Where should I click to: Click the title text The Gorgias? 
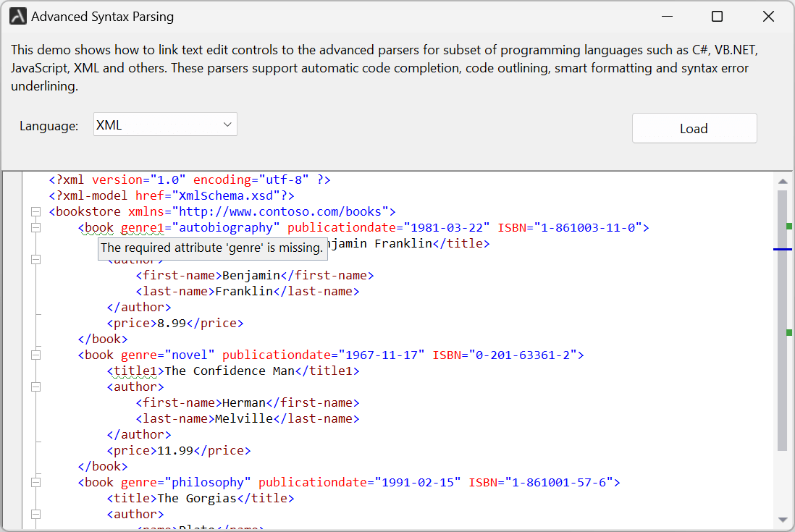197,498
